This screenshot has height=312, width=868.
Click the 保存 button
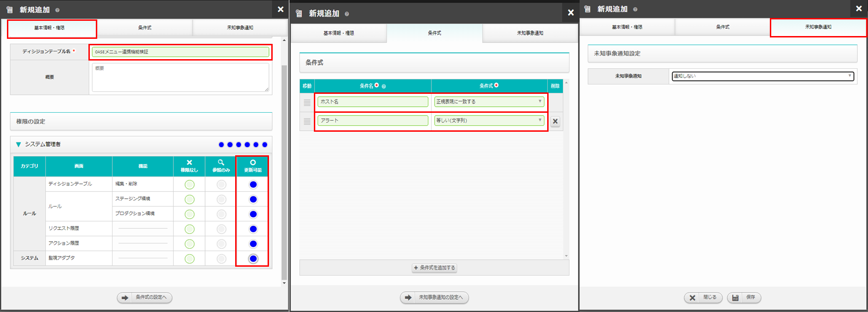[x=744, y=298]
